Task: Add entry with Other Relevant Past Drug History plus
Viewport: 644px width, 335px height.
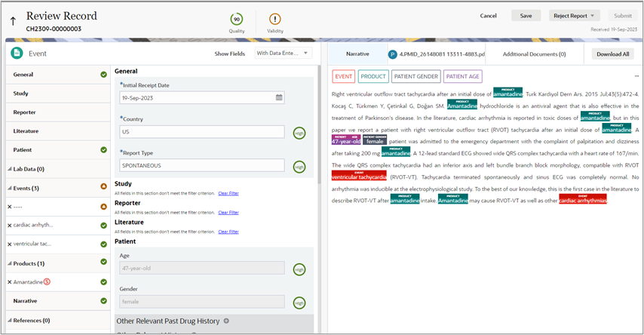Action: [x=226, y=321]
